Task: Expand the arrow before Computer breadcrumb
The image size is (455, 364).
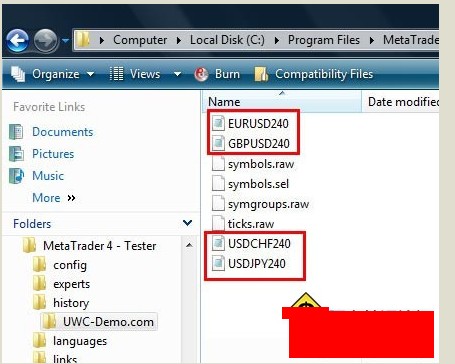Action: (x=102, y=40)
